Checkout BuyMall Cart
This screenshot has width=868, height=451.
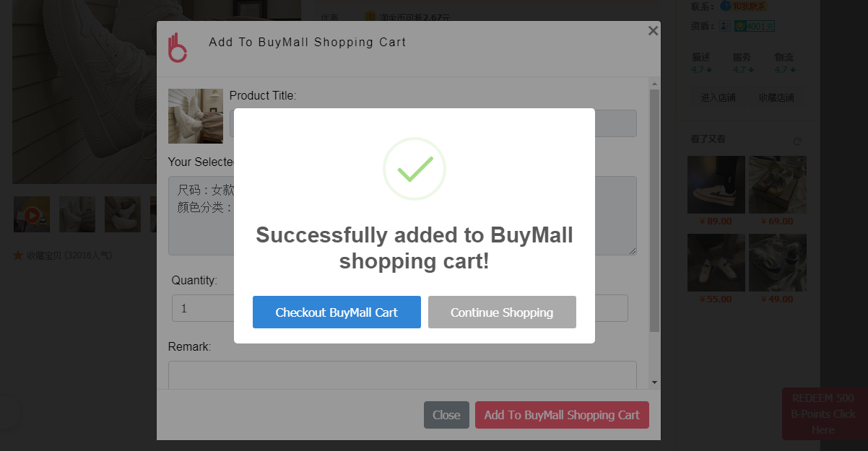coord(337,312)
